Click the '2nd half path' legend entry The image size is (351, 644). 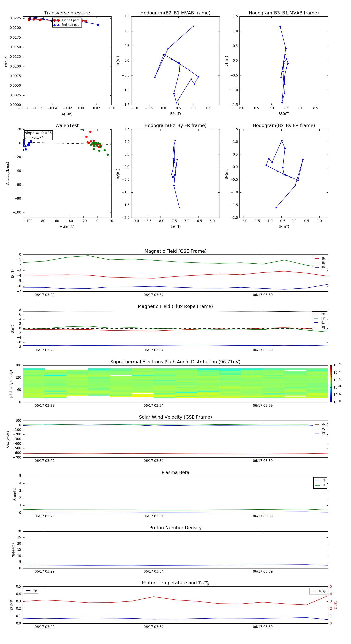point(67,25)
